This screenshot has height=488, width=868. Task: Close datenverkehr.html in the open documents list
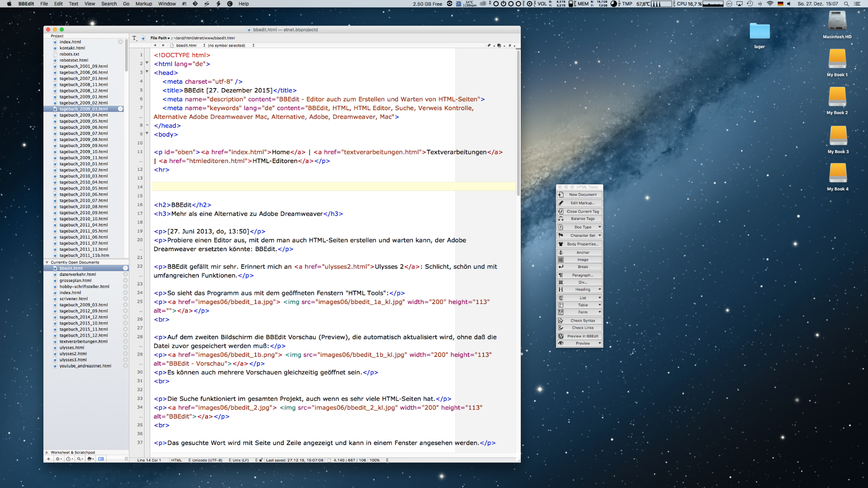[x=125, y=275]
